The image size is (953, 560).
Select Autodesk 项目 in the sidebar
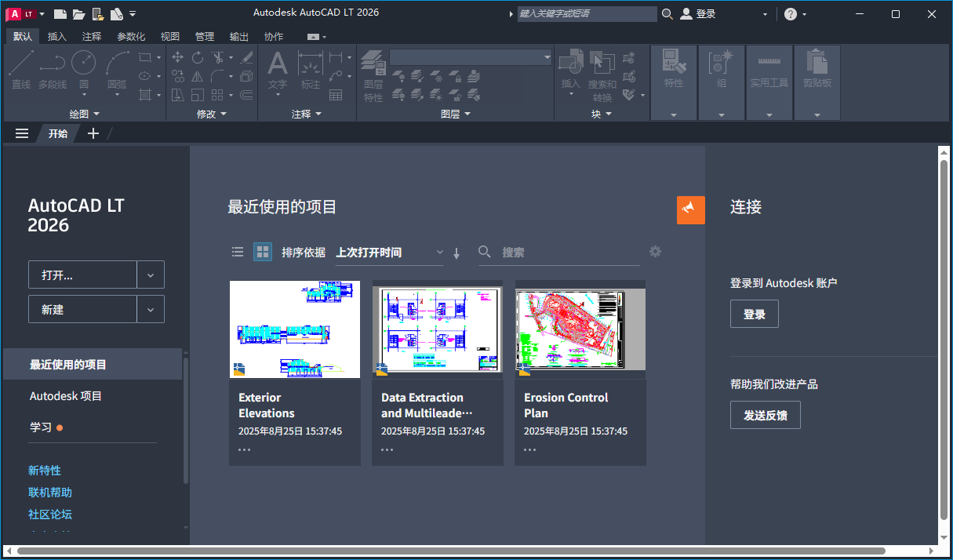tap(66, 396)
